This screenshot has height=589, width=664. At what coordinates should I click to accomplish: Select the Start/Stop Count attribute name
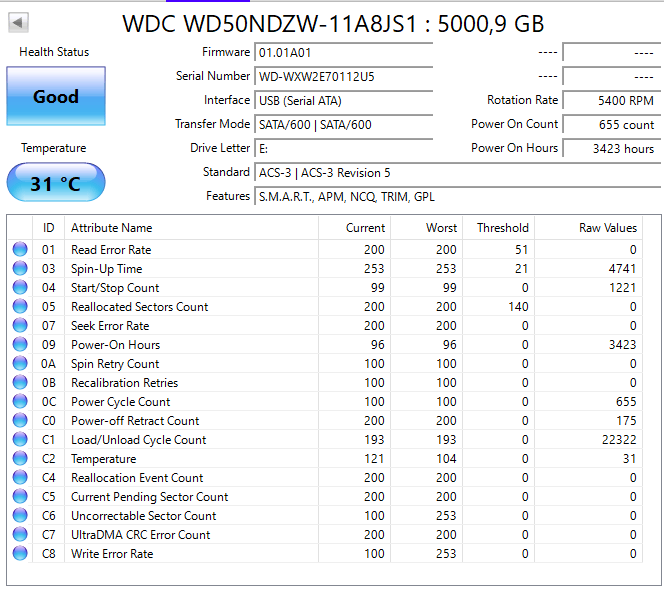115,288
